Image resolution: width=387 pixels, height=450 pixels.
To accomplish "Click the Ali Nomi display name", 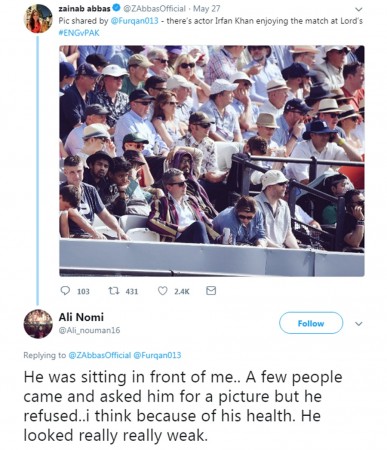I will click(x=81, y=317).
